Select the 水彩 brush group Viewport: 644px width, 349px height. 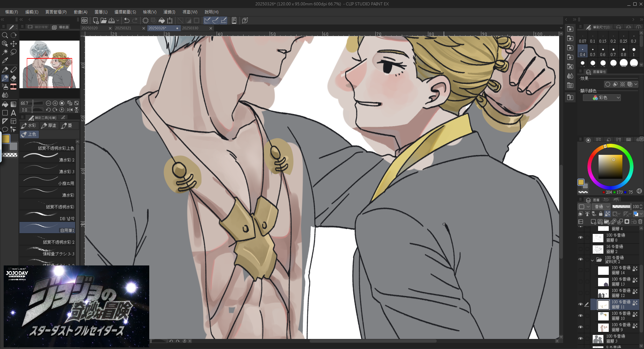pyautogui.click(x=29, y=126)
